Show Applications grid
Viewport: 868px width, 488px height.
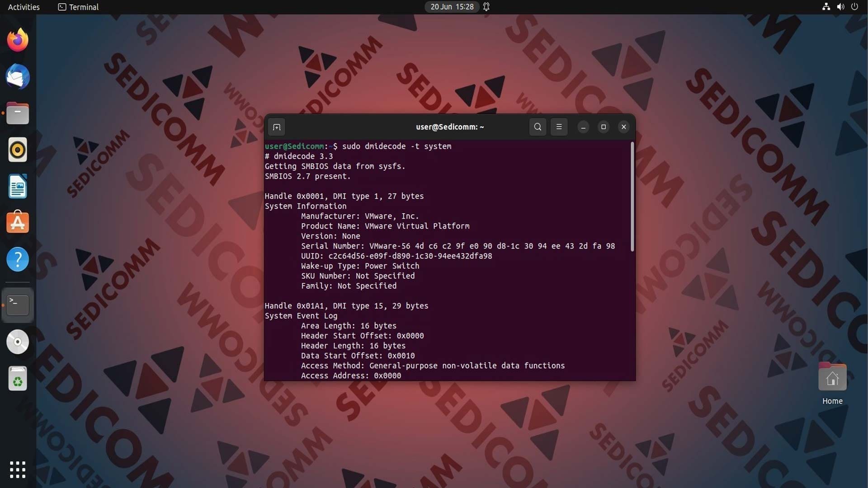[x=18, y=469]
